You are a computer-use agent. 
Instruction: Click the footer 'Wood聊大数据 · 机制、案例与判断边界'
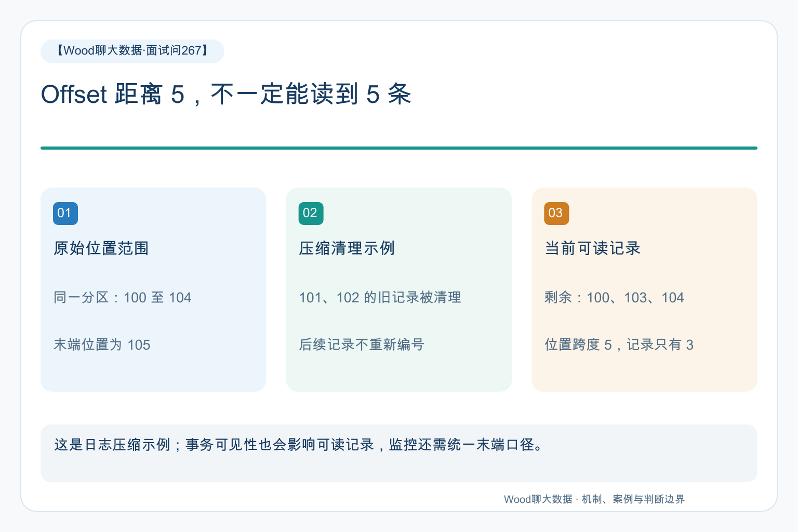coord(594,499)
